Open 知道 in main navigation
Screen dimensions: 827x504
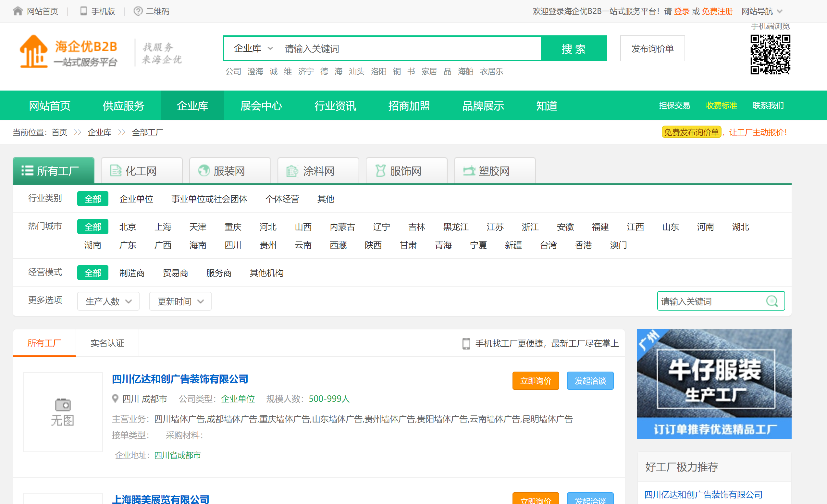547,105
